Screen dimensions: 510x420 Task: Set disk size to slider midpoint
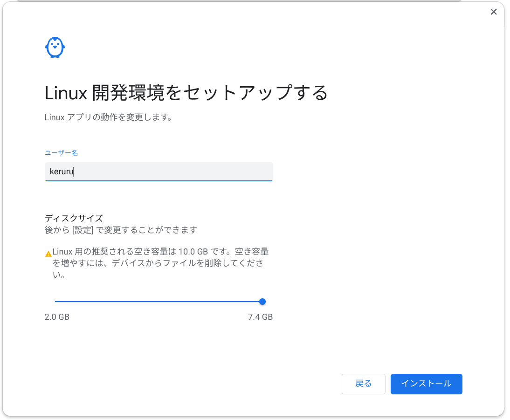point(159,302)
